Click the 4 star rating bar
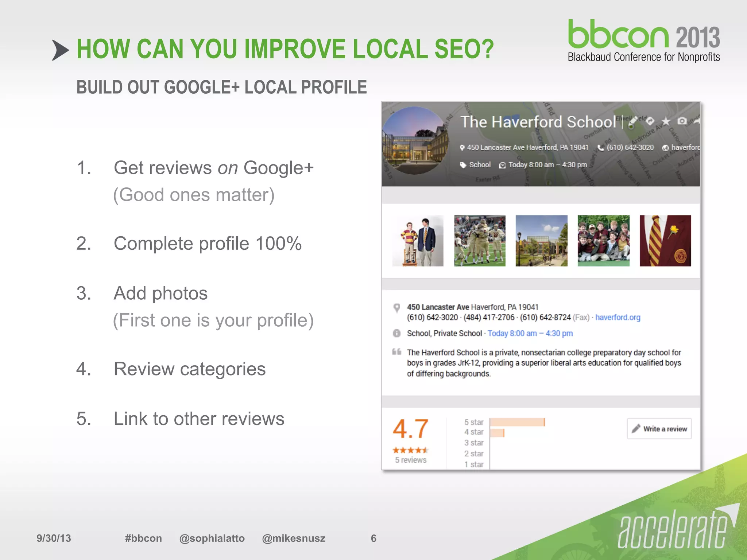This screenshot has height=560, width=747. 497,433
